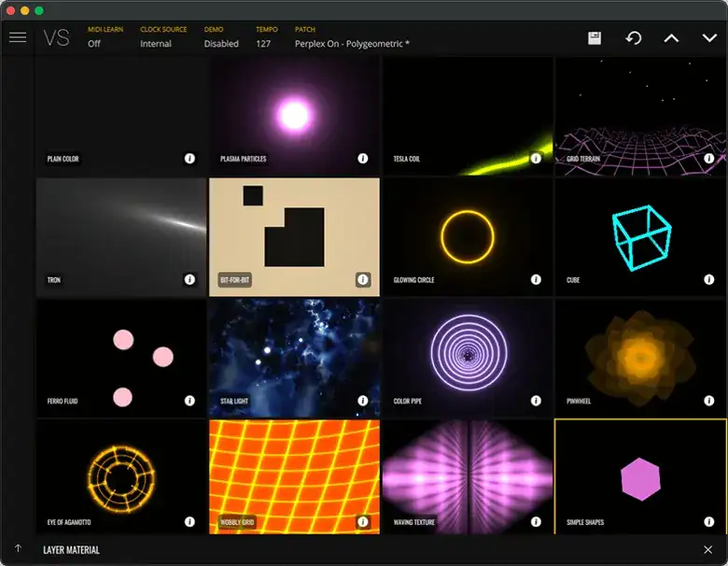This screenshot has height=566, width=728.
Task: Toggle MIDI Learn Off setting
Action: click(105, 37)
